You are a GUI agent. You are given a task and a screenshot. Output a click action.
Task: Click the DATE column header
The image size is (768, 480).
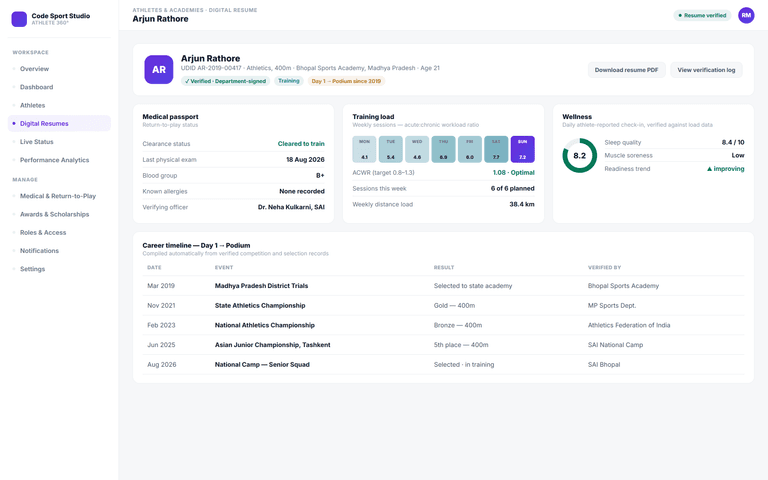(154, 267)
